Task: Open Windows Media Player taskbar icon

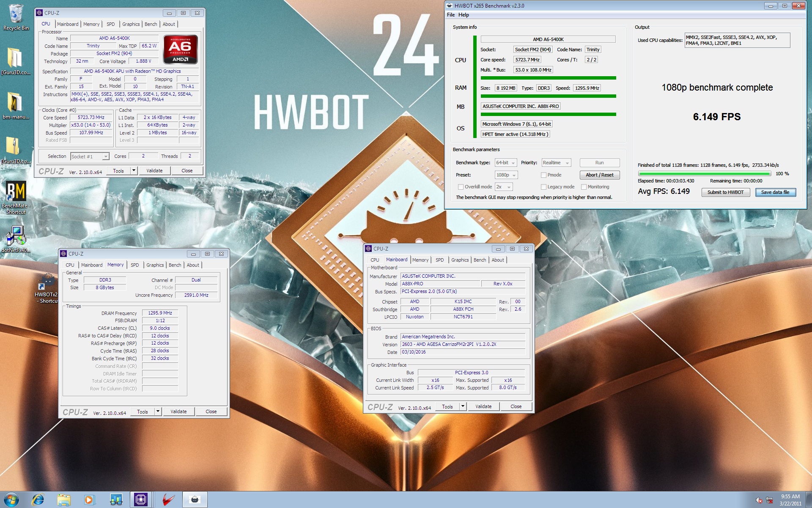Action: [x=89, y=500]
